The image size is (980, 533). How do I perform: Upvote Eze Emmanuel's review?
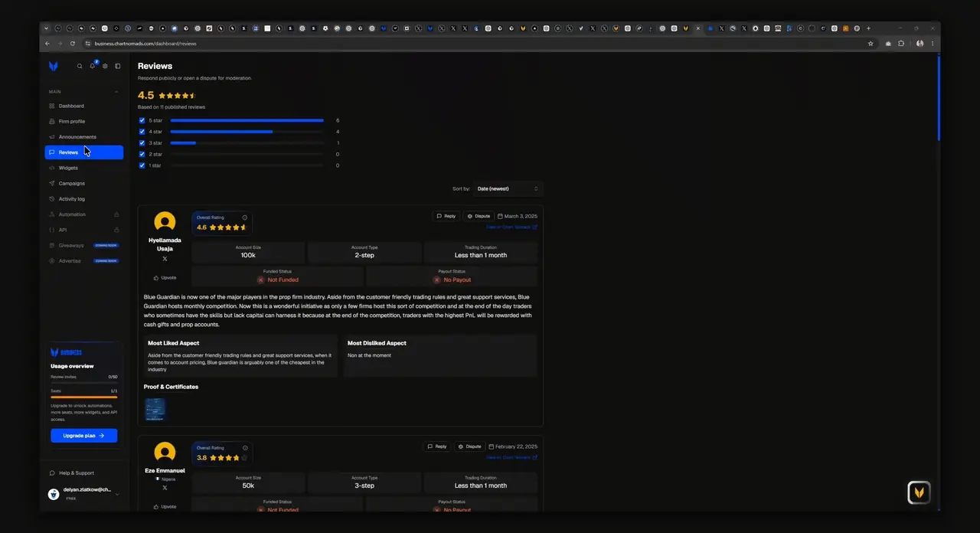[x=165, y=507]
